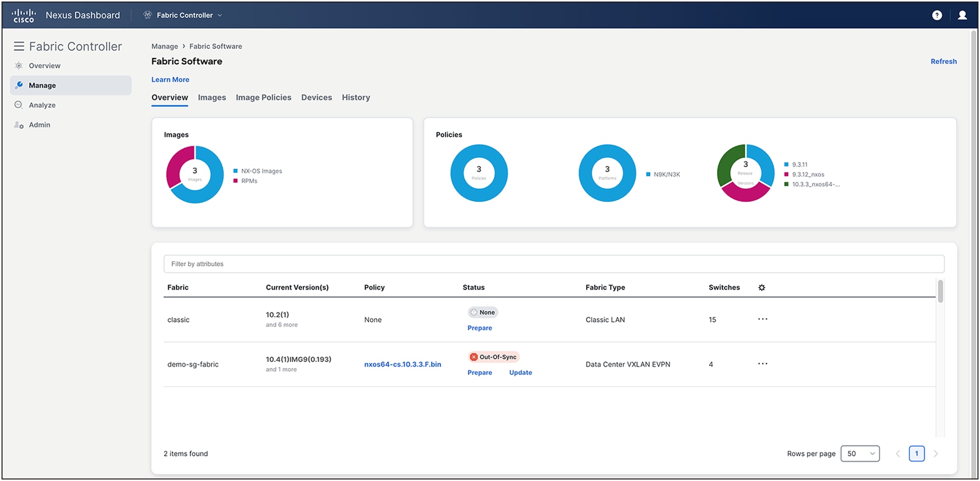Open actions menu for demo-sg-fabric
Viewport: 980px width, 481px height.
[x=762, y=364]
